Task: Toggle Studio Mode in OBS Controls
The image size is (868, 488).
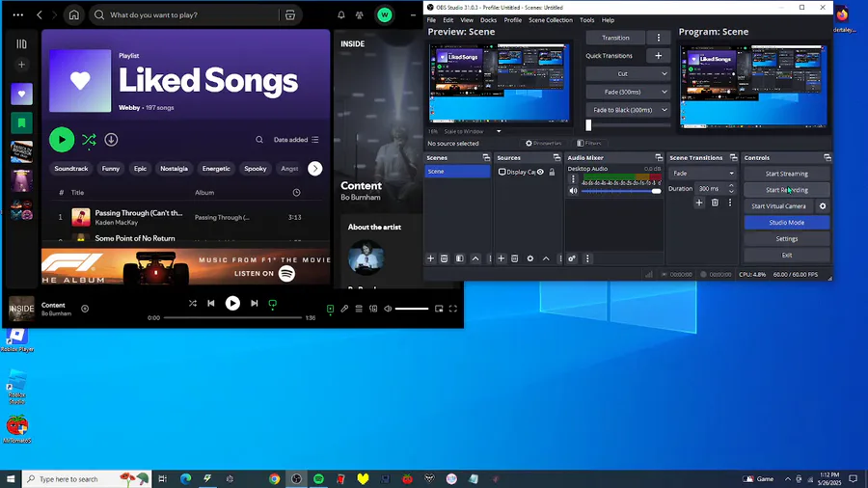Action: tap(787, 223)
